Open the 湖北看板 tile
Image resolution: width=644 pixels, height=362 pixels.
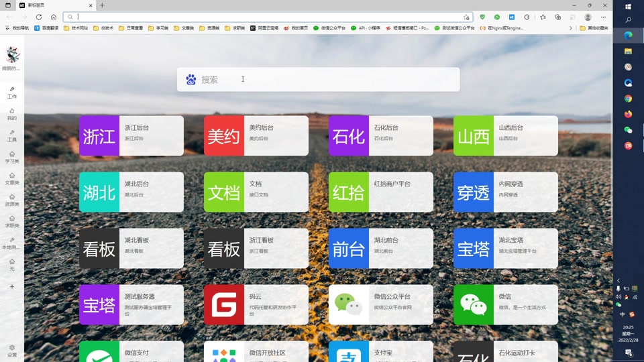coord(131,248)
